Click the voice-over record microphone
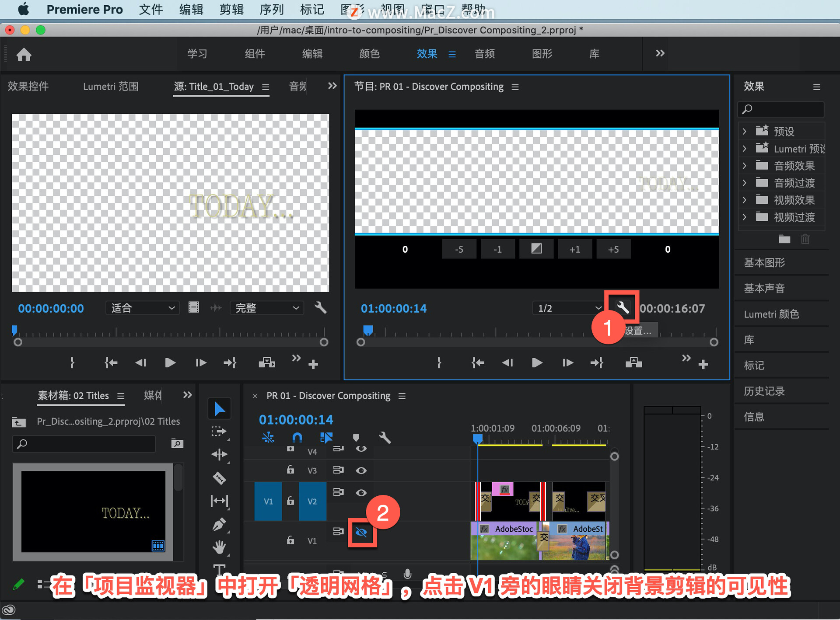 pyautogui.click(x=407, y=573)
